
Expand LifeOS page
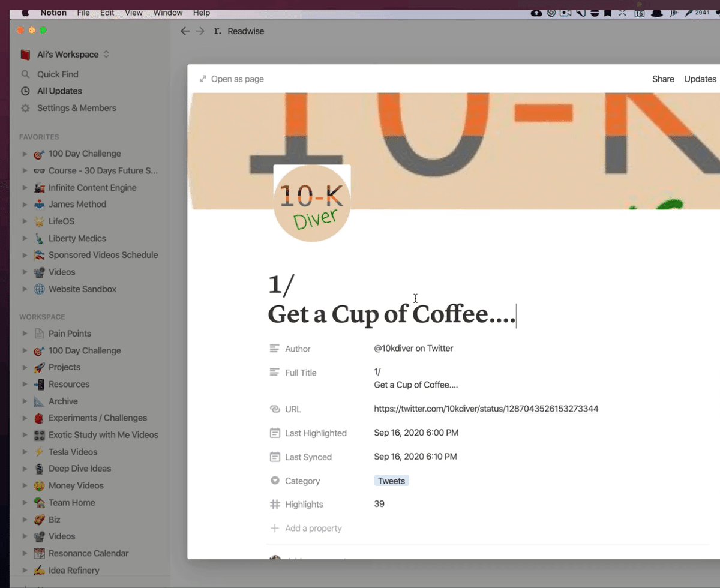pyautogui.click(x=25, y=221)
